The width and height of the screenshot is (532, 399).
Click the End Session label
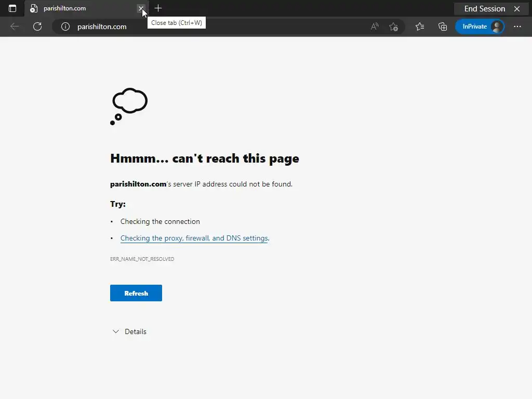pyautogui.click(x=485, y=9)
